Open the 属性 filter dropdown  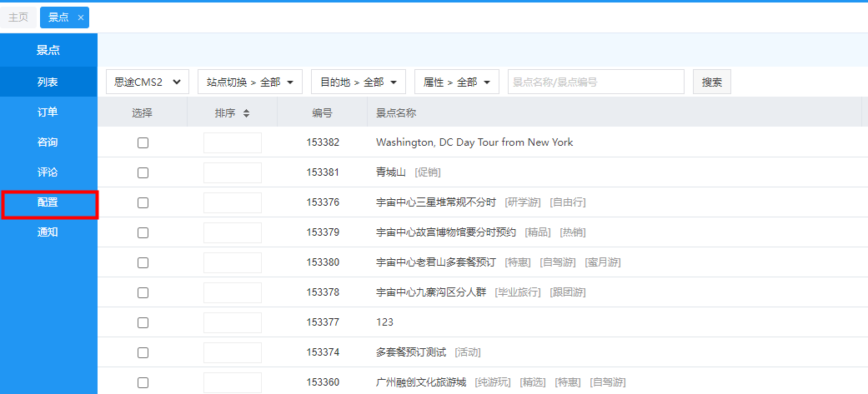coord(456,82)
